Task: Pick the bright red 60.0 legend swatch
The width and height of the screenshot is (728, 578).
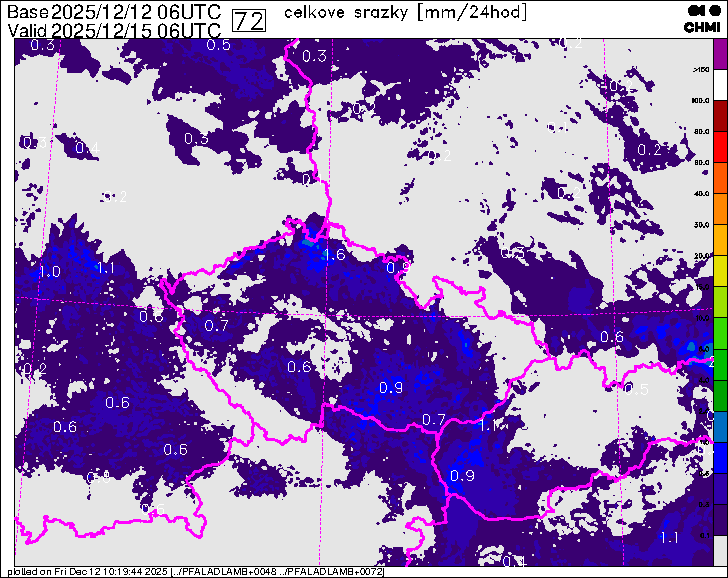Action: 719,148
